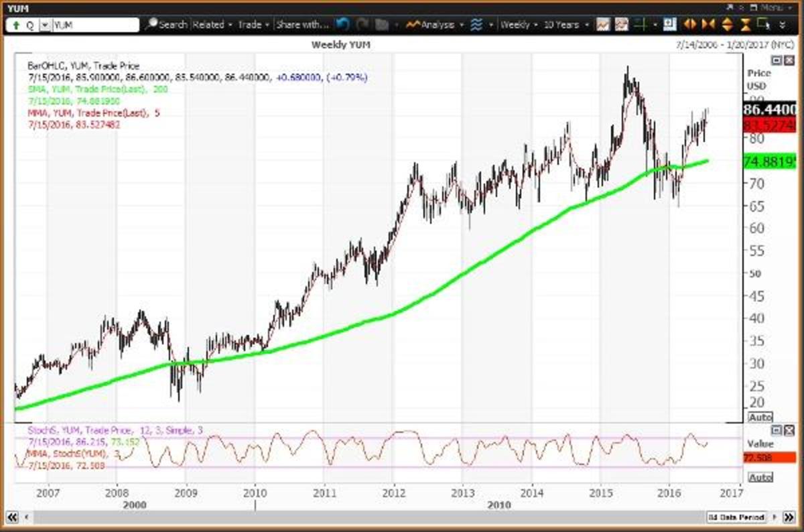Image resolution: width=804 pixels, height=532 pixels.
Task: Click the add subchart icon
Action: [669, 24]
